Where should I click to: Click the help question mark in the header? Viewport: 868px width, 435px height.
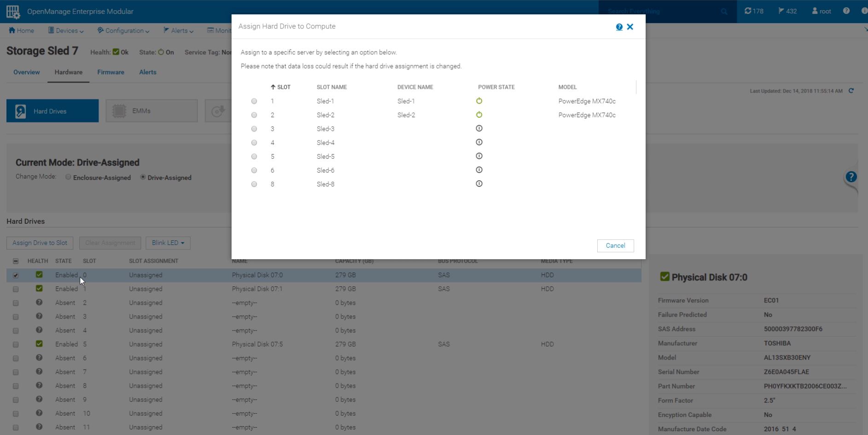pos(846,11)
